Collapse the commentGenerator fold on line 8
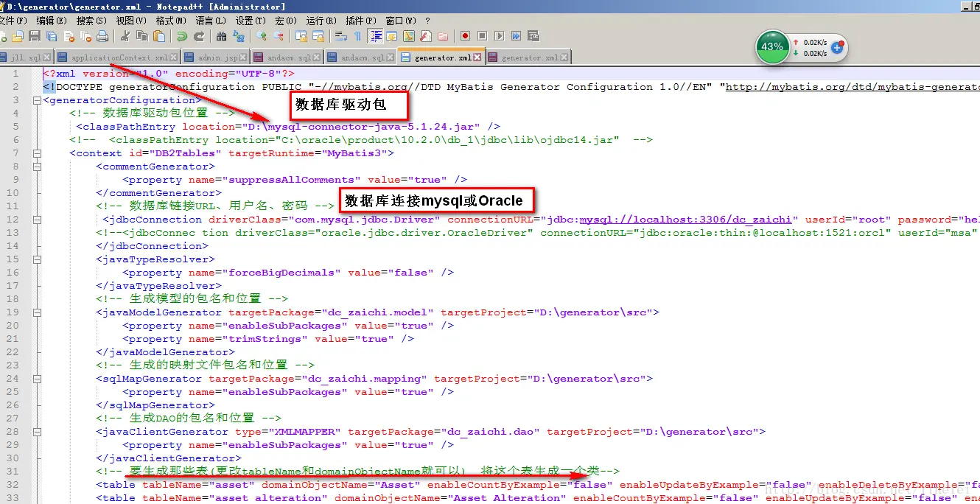Viewport: 980px width, 504px height. click(36, 167)
